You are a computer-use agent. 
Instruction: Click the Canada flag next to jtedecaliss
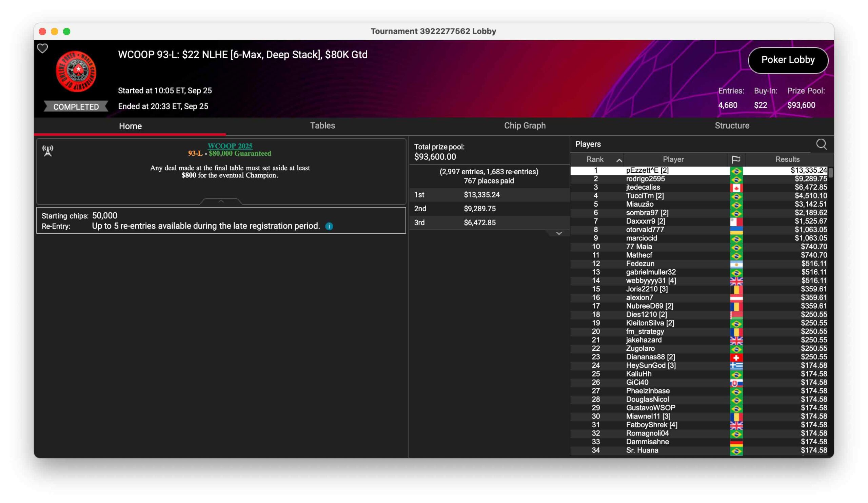pyautogui.click(x=736, y=188)
